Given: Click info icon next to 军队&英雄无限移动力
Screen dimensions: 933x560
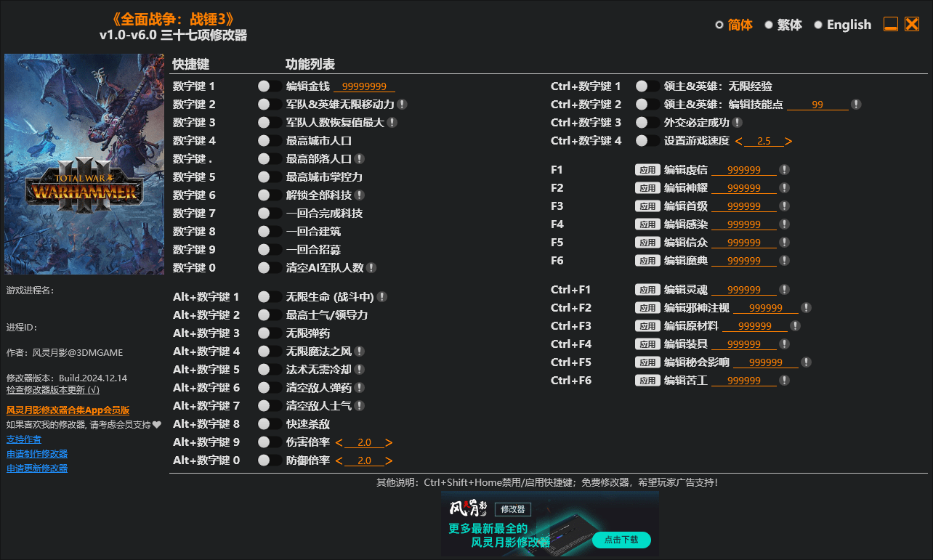Looking at the screenshot, I should pos(402,105).
